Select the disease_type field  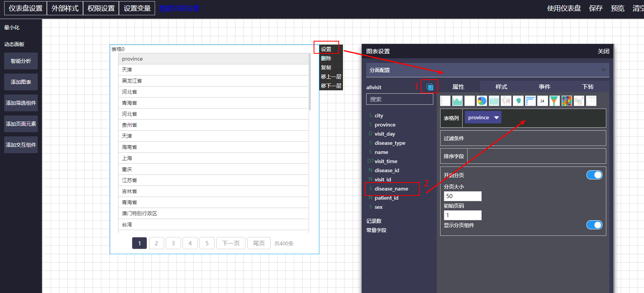[x=390, y=143]
